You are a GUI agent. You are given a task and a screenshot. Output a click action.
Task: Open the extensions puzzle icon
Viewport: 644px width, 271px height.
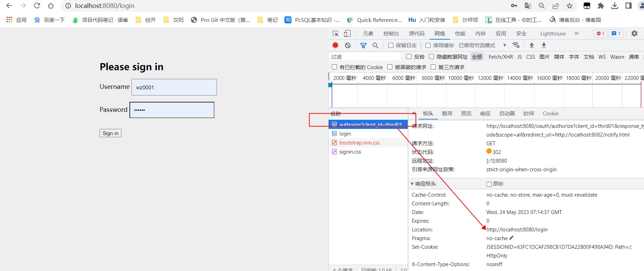[601, 6]
